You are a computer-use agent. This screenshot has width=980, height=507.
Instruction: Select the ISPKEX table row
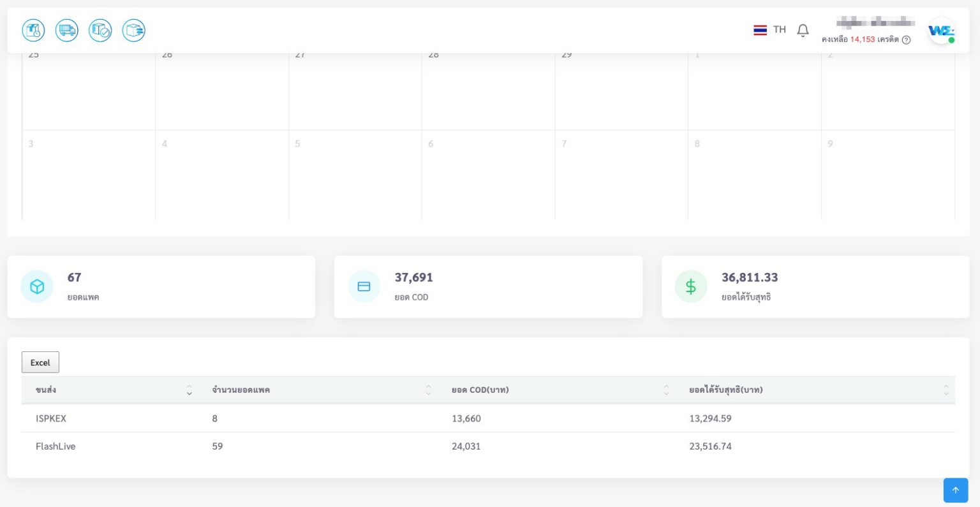[x=51, y=418]
